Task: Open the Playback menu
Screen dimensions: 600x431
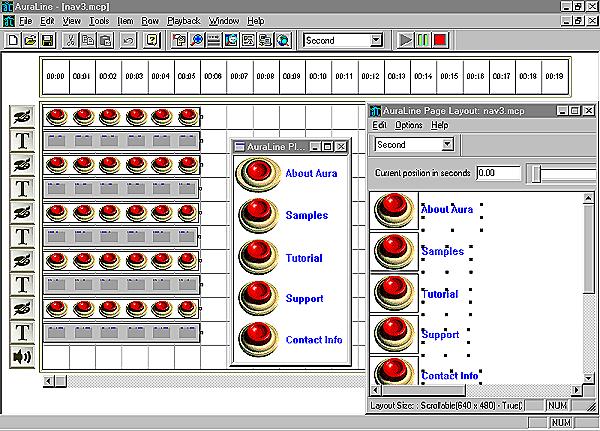Action: [x=184, y=21]
